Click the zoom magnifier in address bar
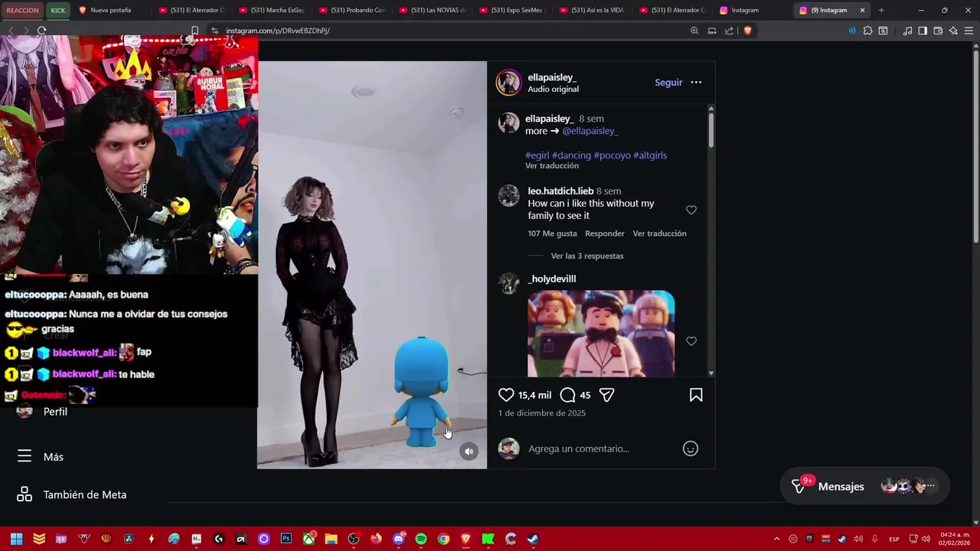 694,31
